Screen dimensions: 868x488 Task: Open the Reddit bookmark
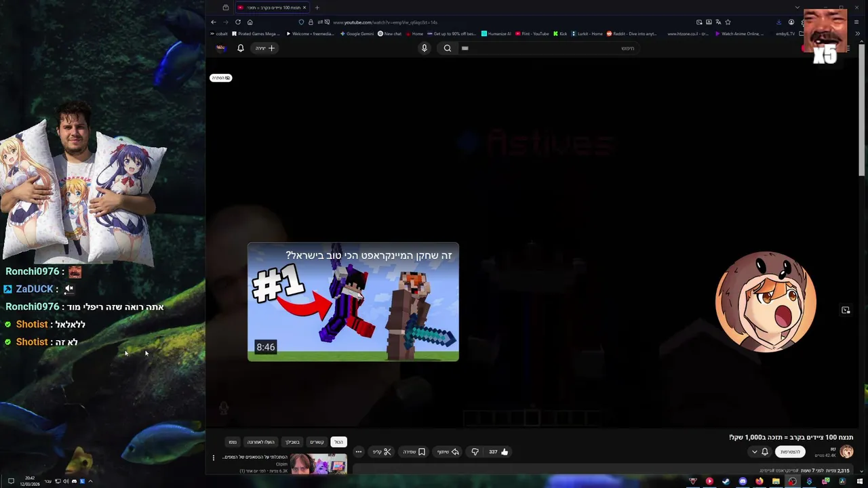point(631,33)
